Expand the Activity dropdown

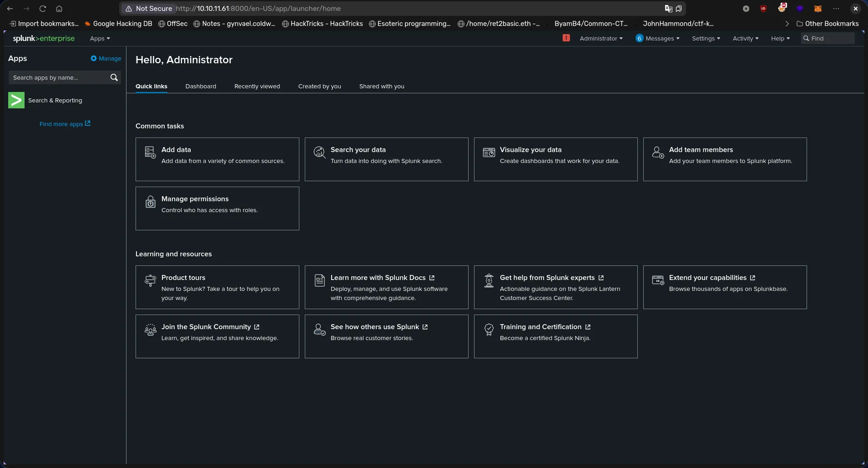point(745,39)
